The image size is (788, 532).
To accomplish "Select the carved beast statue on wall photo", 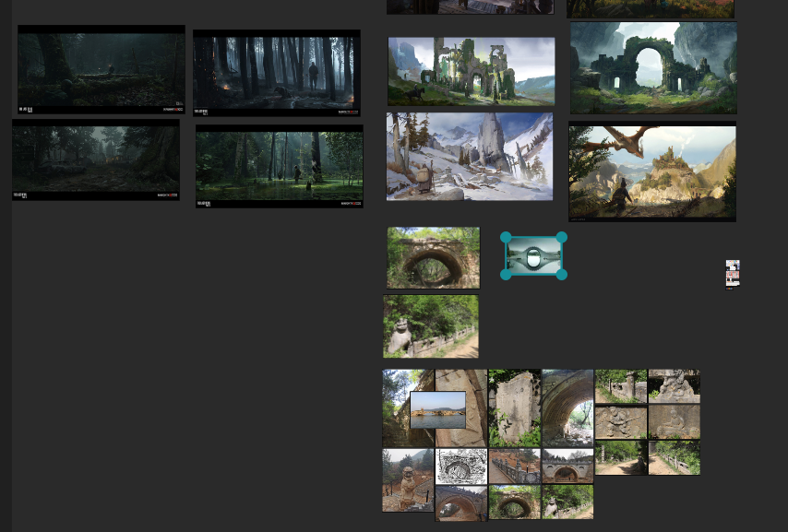I will [x=675, y=386].
